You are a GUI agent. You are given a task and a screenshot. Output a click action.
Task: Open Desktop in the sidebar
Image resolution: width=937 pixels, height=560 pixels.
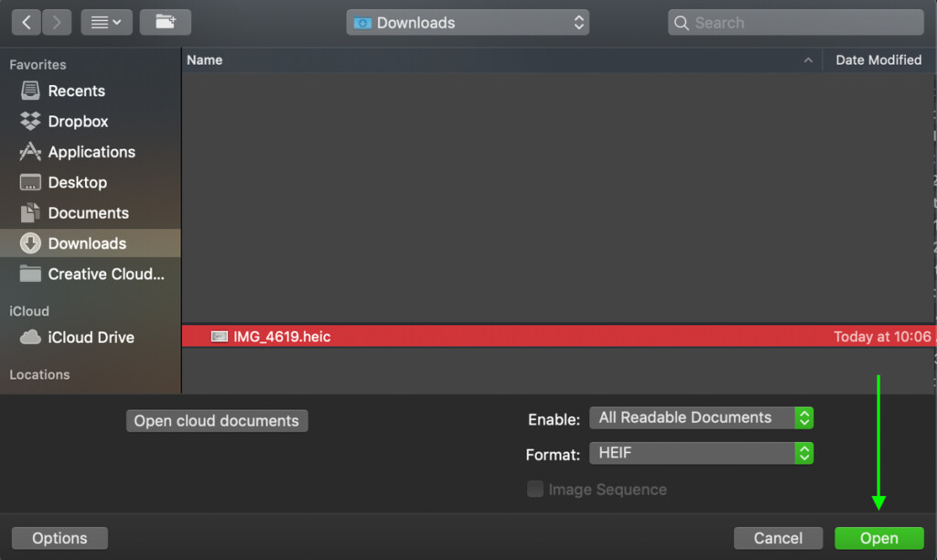coord(78,182)
